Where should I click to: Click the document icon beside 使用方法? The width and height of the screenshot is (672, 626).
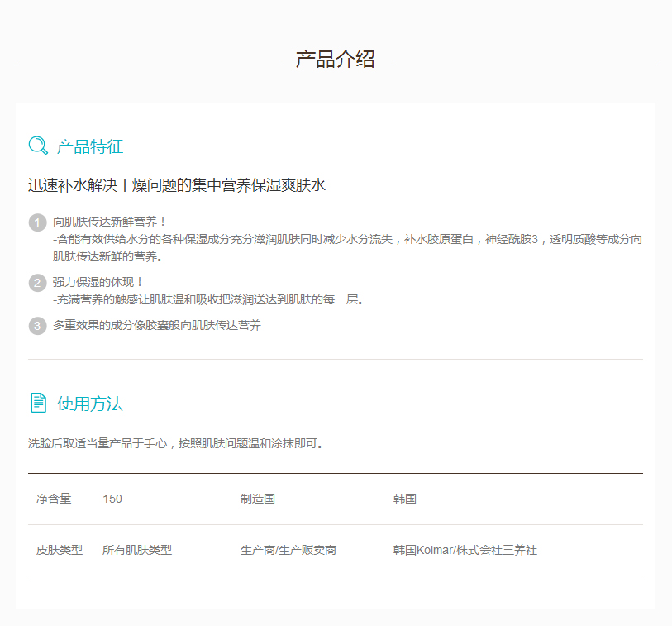38,403
